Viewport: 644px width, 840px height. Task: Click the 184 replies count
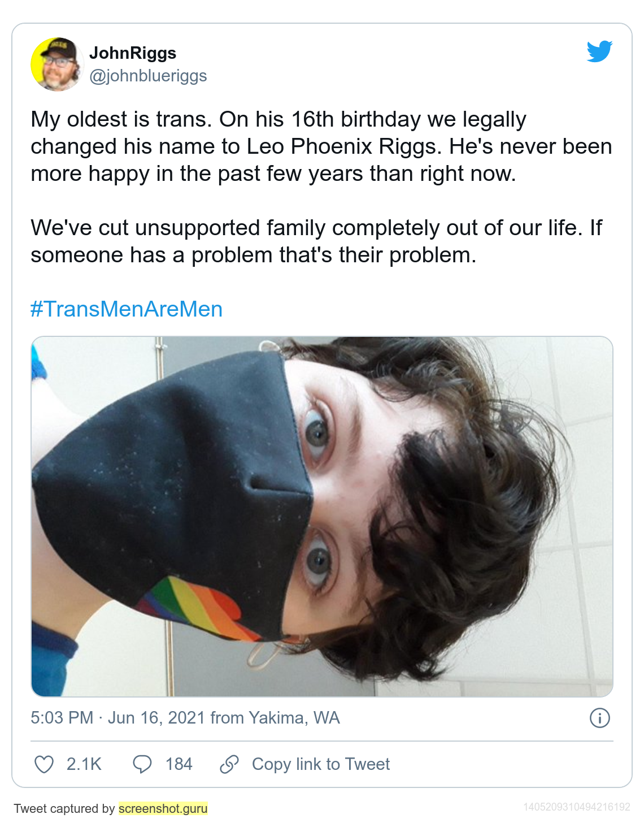179,764
